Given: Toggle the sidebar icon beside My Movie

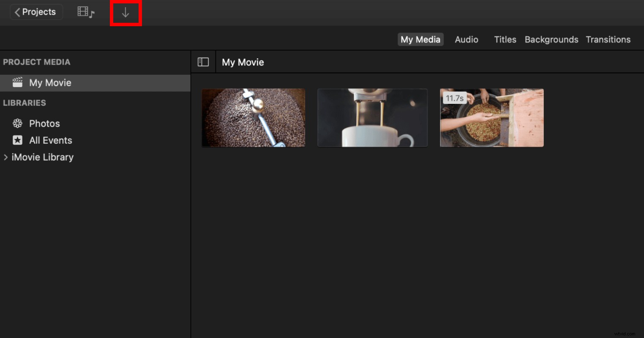Looking at the screenshot, I should 203,62.
